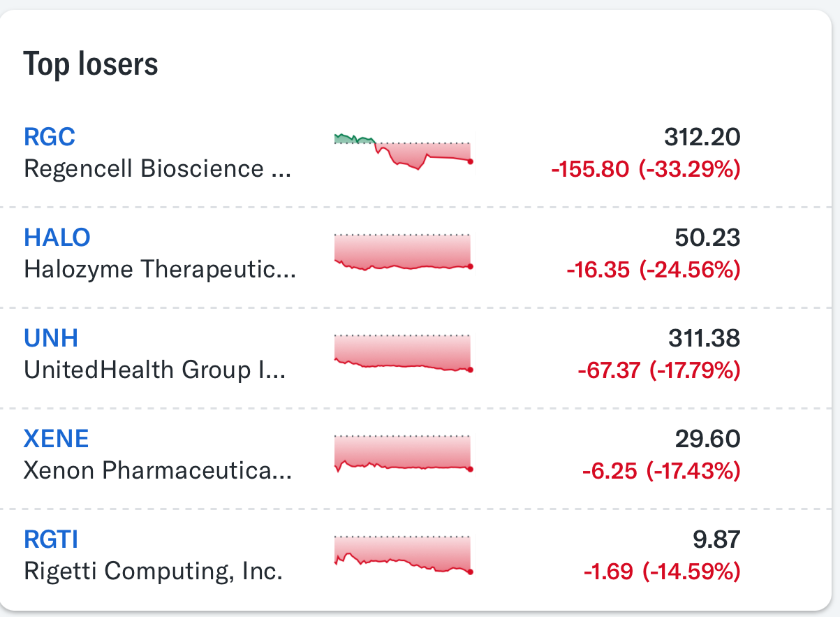Select the UnitedHealth Group company name

pos(155,370)
